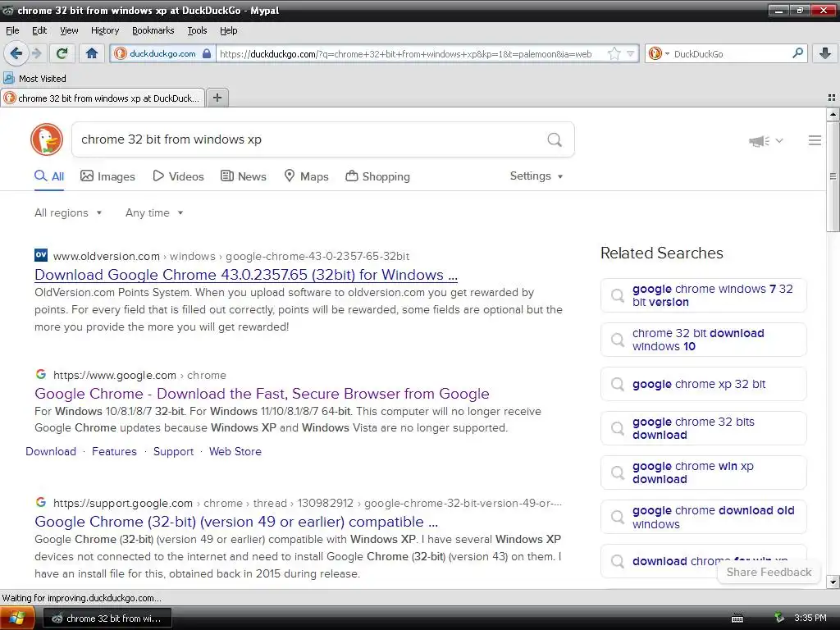
Task: Click the Web Store sitelink
Action: click(x=235, y=451)
